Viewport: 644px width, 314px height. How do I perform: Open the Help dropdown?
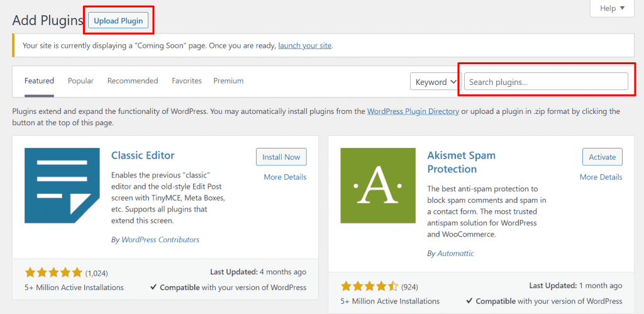point(612,8)
